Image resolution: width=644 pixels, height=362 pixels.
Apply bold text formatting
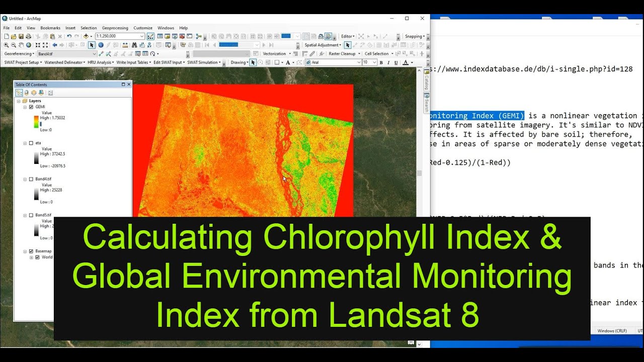point(381,62)
